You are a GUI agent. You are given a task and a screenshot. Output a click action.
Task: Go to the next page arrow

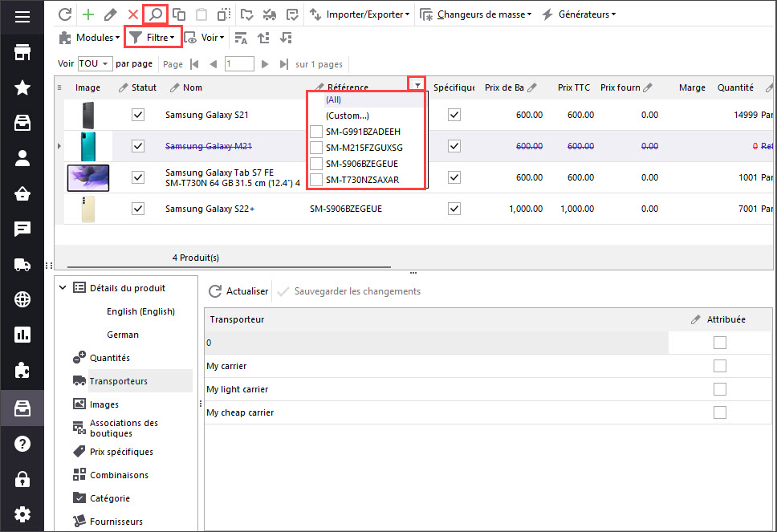[265, 64]
